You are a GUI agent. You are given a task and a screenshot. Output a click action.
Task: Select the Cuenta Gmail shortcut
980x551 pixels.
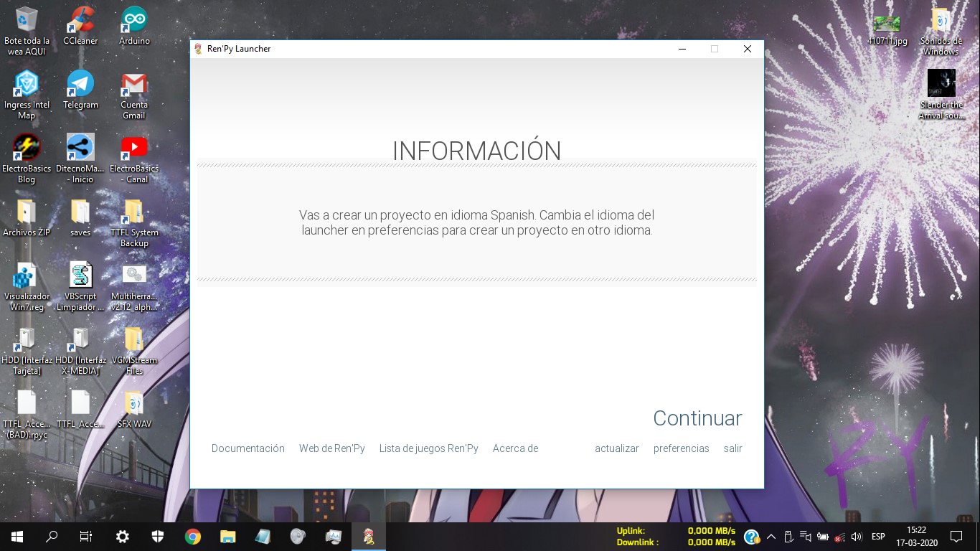134,85
